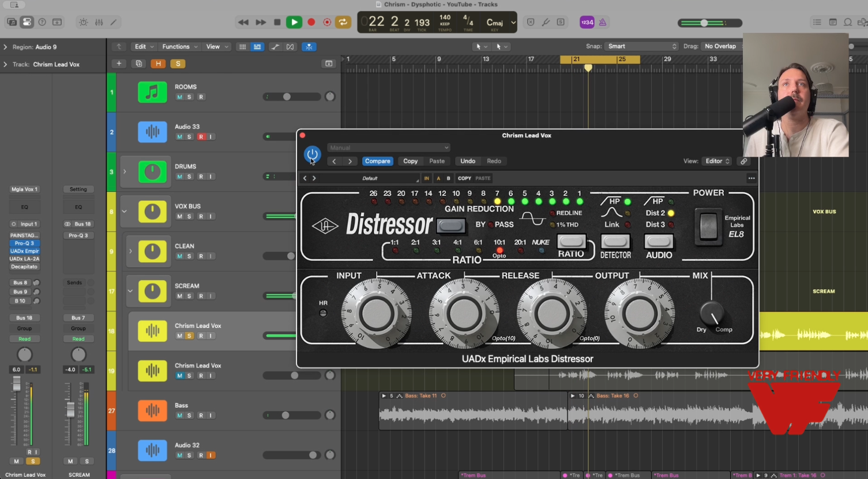The width and height of the screenshot is (868, 479).
Task: Toggle the automation curve icon
Action: 275,47
